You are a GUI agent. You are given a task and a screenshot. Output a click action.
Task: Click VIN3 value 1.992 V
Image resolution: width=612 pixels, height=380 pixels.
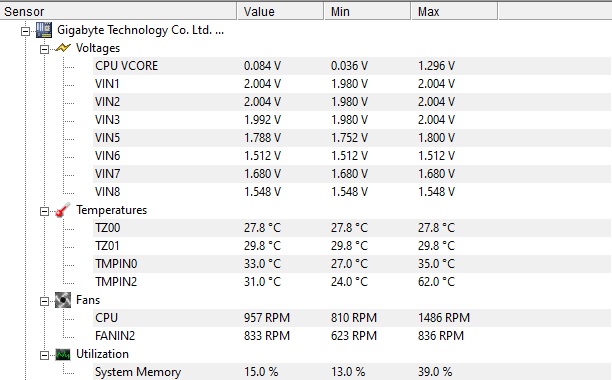[262, 120]
